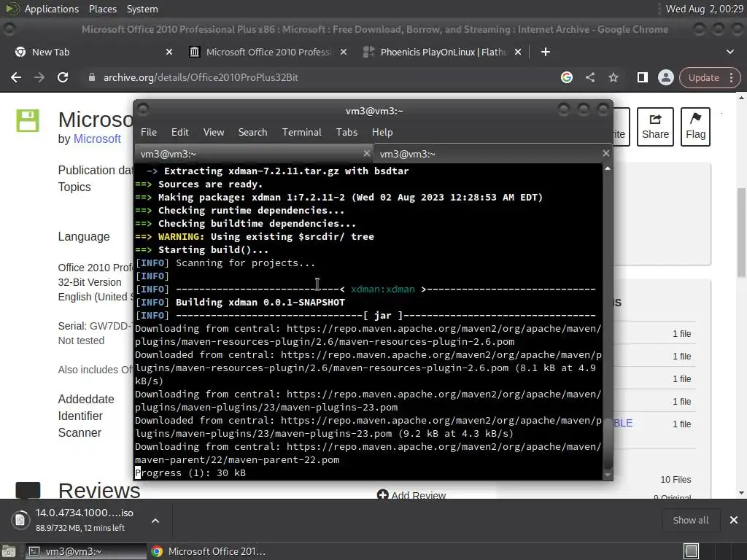The width and height of the screenshot is (747, 560).
Task: Click Add Review link
Action: tap(411, 495)
